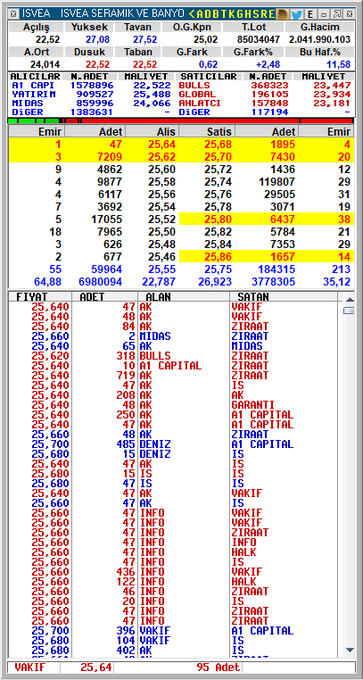Click the Tavan header cell
363x680 pixels.
138,27
